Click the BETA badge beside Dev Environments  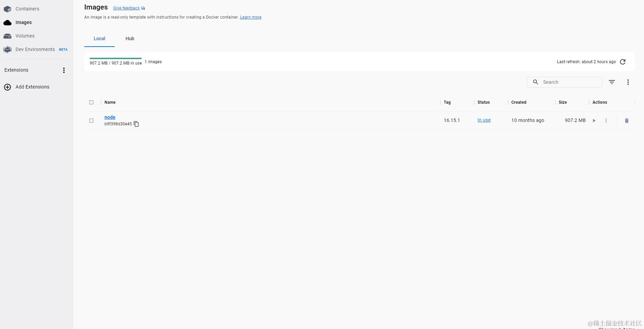coord(63,50)
